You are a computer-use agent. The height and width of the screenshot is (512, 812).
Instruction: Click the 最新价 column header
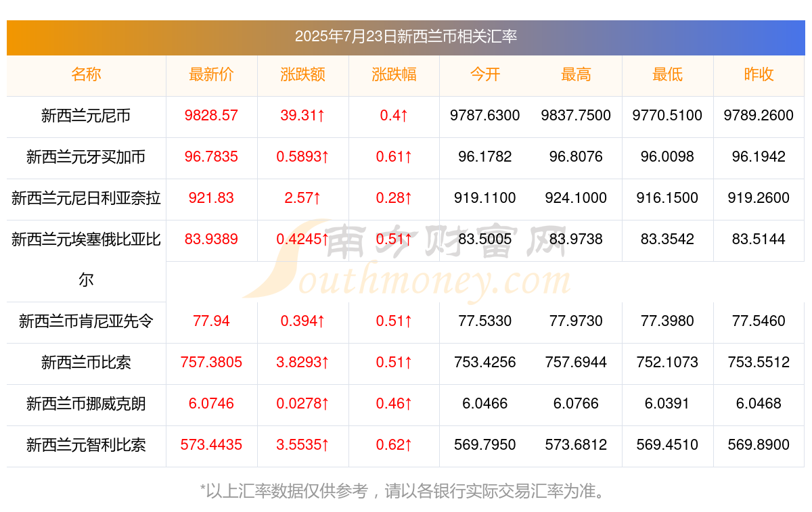coord(211,74)
